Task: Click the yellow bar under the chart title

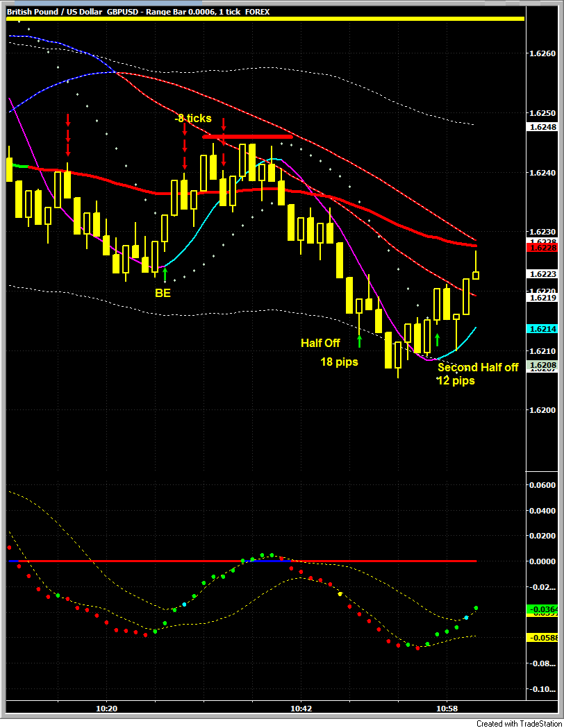Action: (x=265, y=19)
